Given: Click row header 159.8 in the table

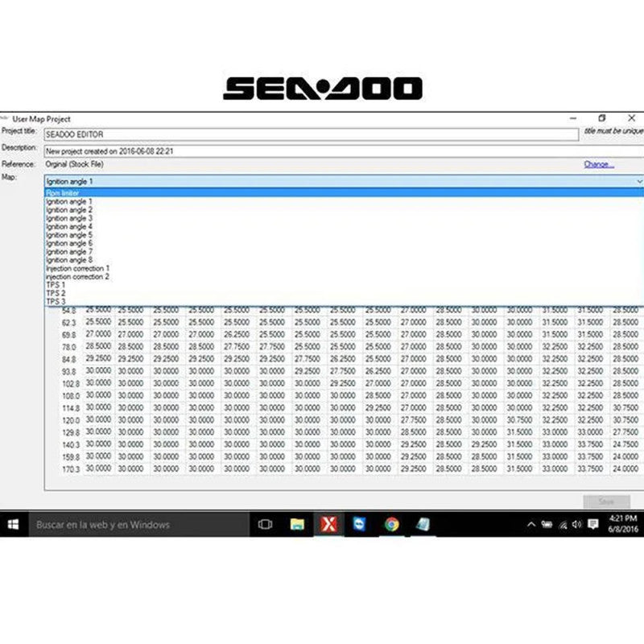Looking at the screenshot, I should pyautogui.click(x=71, y=457).
